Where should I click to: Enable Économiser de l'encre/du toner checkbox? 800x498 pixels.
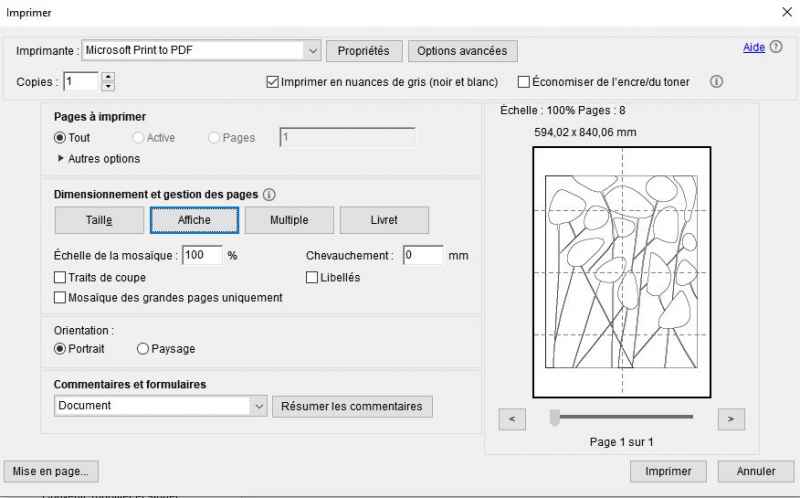point(523,82)
